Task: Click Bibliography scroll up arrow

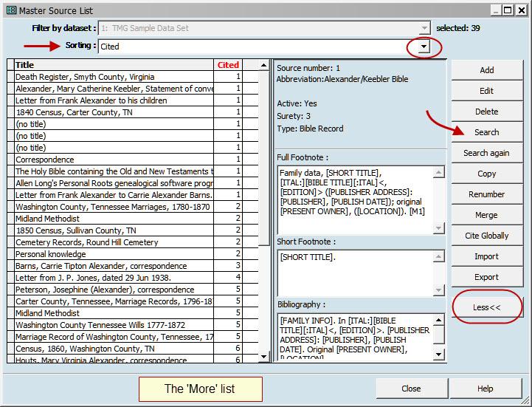Action: tap(439, 320)
